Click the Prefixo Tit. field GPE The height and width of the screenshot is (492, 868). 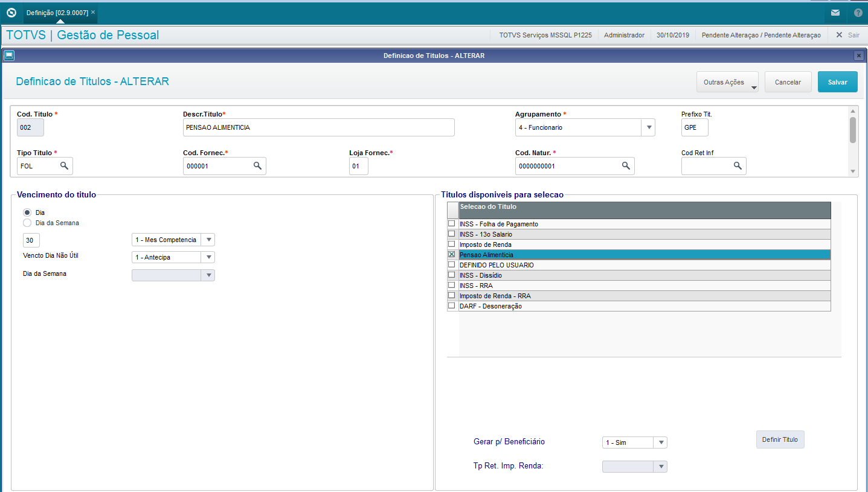695,127
